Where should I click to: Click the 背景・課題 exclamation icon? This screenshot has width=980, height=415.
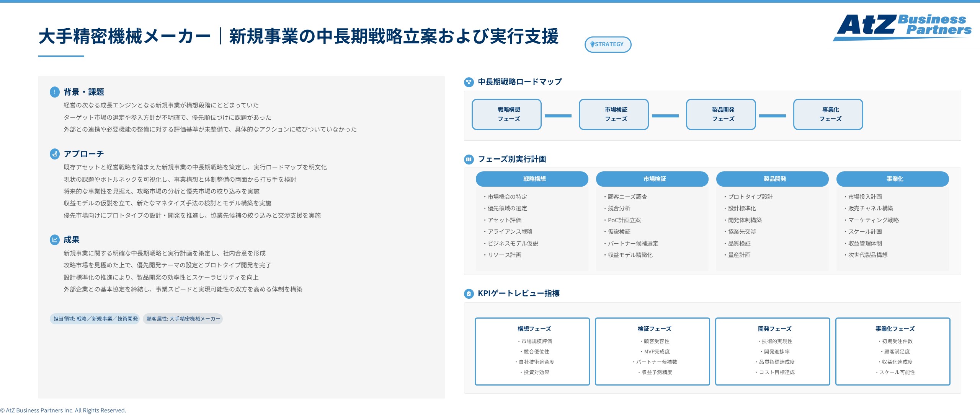[54, 92]
